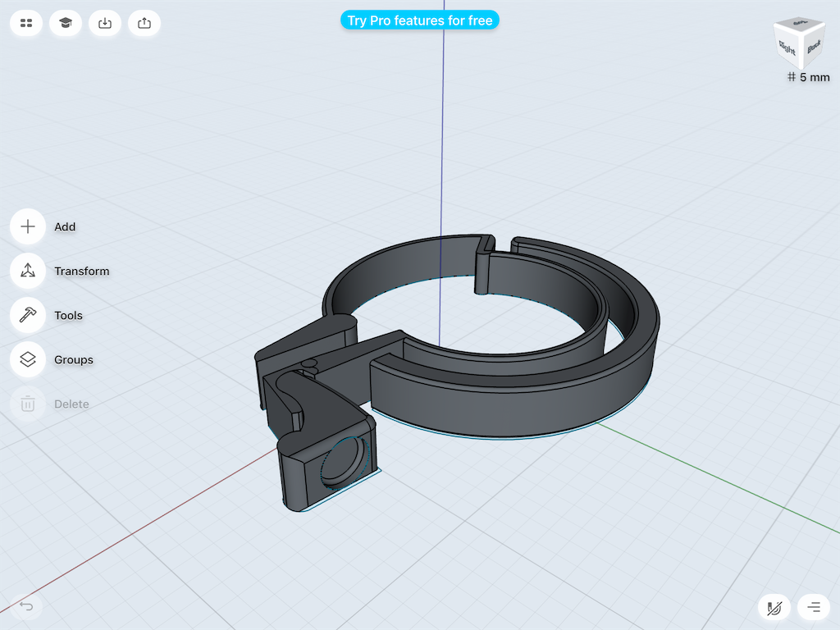This screenshot has height=630, width=840.
Task: Click the Groups label
Action: point(74,359)
